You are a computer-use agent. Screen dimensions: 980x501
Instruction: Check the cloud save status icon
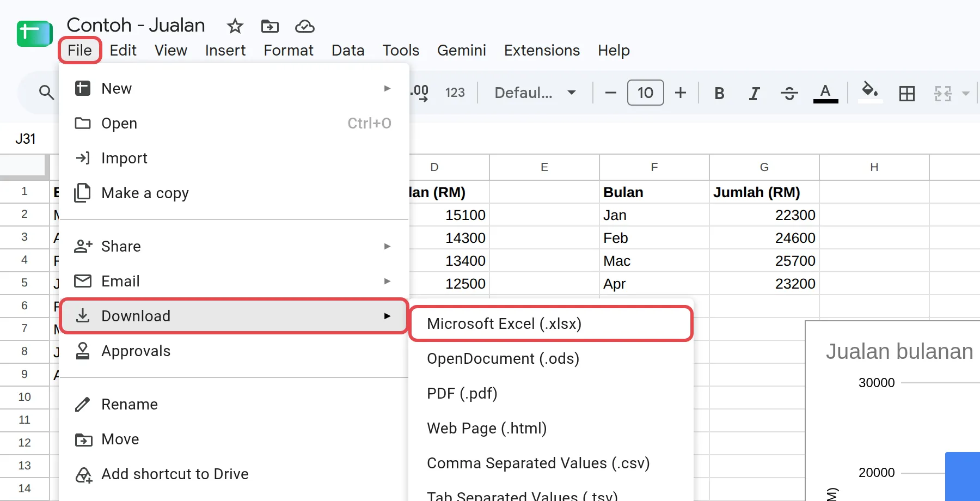click(304, 26)
